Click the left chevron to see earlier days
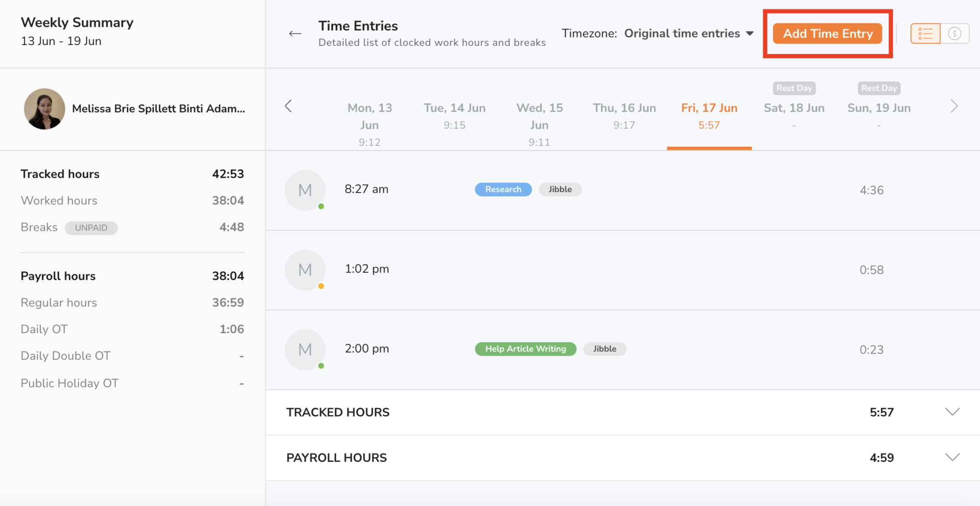The width and height of the screenshot is (980, 506). pyautogui.click(x=289, y=106)
